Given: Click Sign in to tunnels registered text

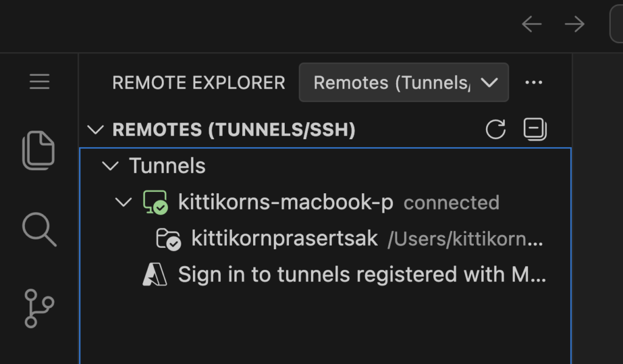Looking at the screenshot, I should (361, 275).
